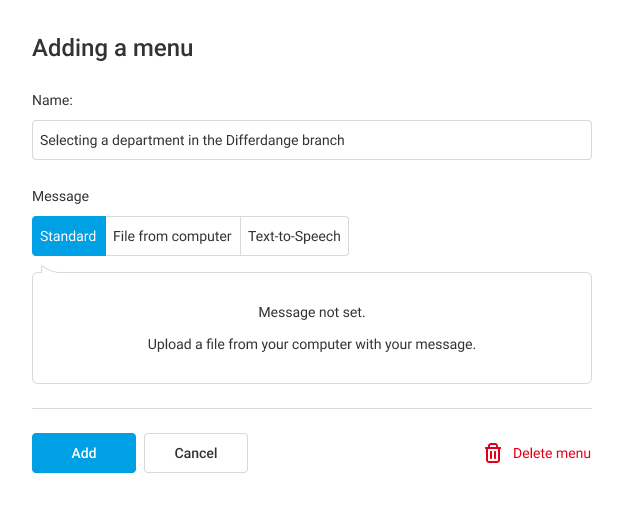This screenshot has height=505, width=624.
Task: Click the "Name:" field label
Action: 52,100
